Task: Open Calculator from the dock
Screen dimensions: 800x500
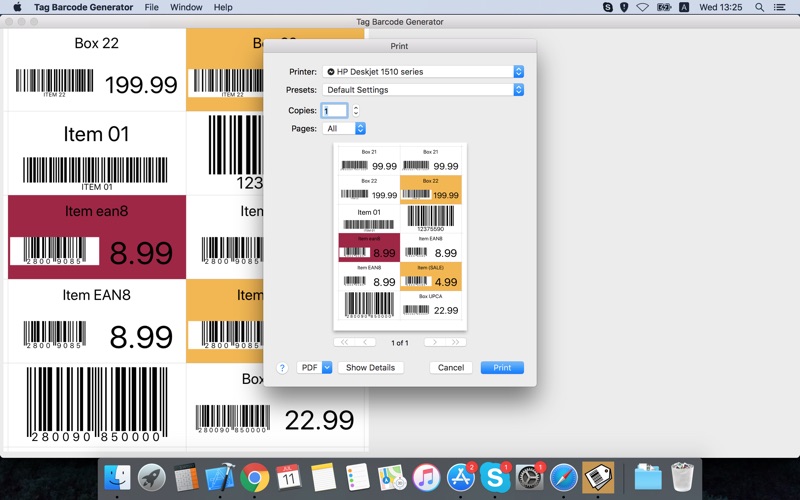Action: (186, 478)
